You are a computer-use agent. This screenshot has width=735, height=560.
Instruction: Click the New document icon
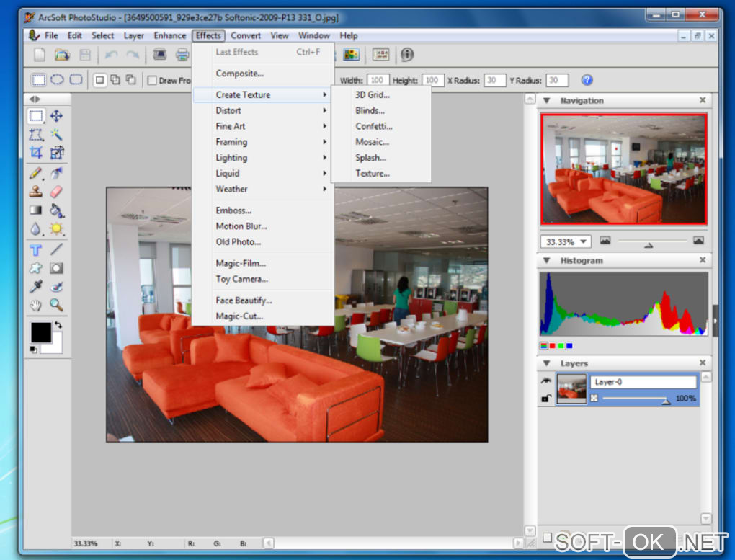[40, 55]
